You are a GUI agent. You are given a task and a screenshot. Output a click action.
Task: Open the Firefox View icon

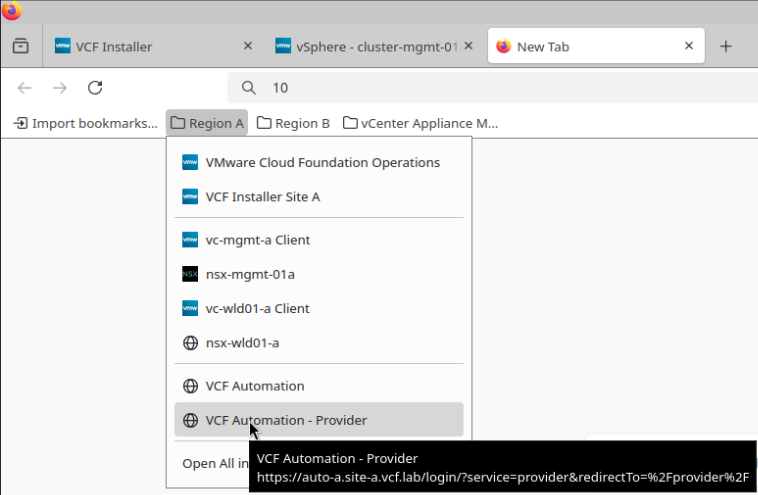pyautogui.click(x=20, y=46)
